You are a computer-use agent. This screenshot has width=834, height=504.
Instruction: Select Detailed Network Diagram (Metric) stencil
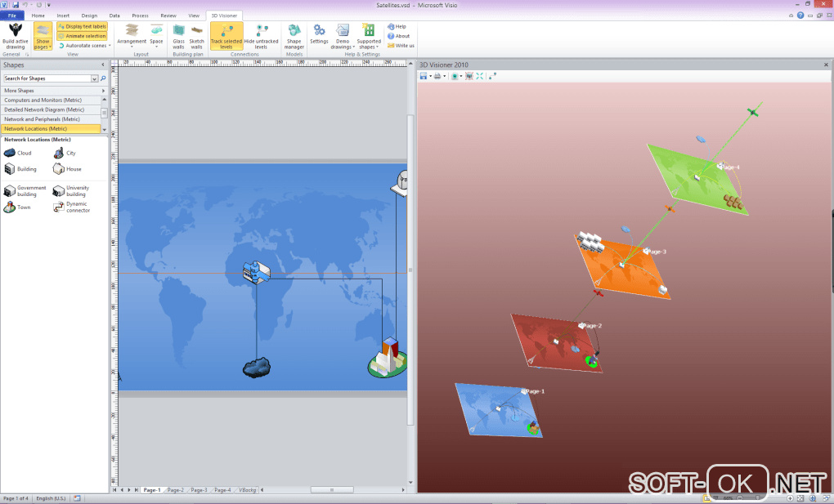point(51,109)
